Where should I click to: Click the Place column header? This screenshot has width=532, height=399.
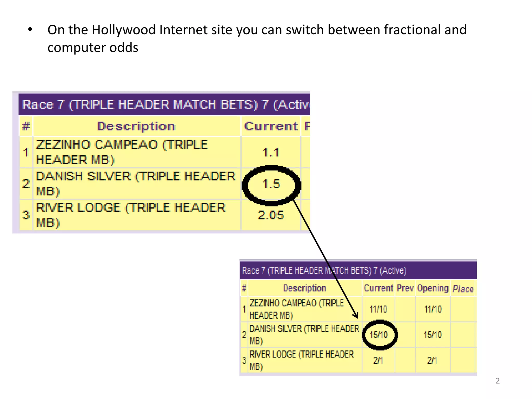pyautogui.click(x=463, y=289)
